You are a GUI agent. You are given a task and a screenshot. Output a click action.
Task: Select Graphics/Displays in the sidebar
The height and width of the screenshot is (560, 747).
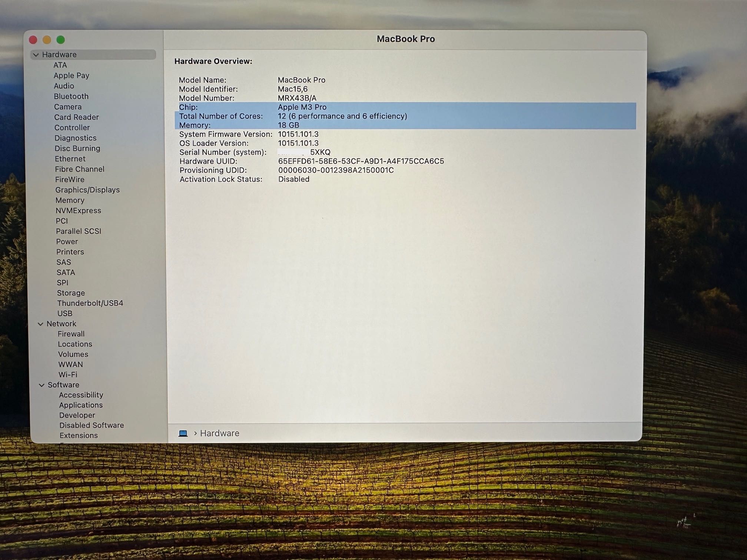click(87, 190)
